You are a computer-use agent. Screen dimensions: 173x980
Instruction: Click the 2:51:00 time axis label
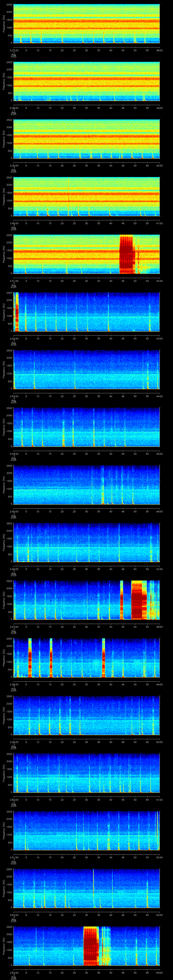coord(14,857)
